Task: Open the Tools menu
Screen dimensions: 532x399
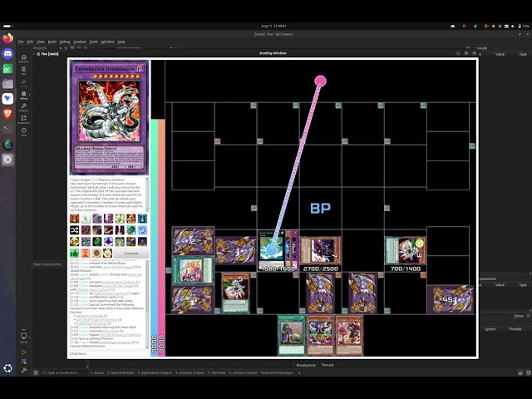Action: coord(94,42)
